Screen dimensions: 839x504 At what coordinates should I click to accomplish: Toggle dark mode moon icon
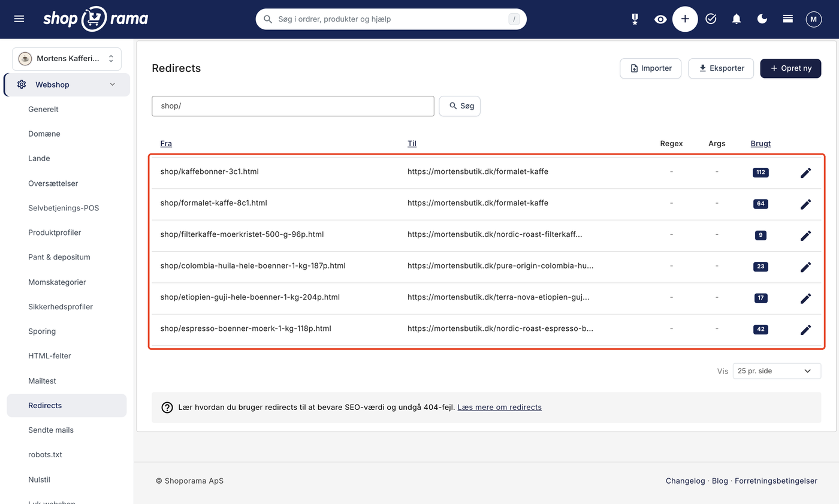762,19
